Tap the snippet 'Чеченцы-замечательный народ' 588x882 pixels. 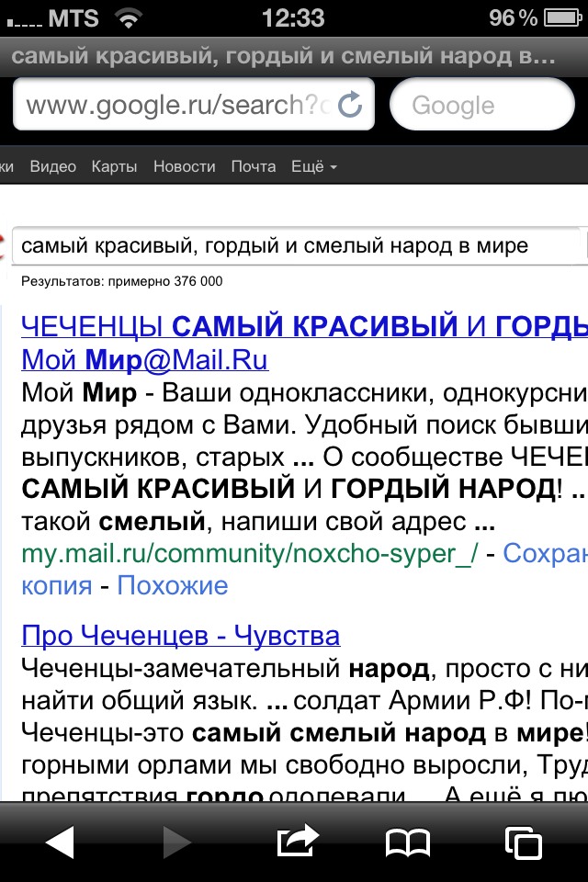tap(225, 669)
